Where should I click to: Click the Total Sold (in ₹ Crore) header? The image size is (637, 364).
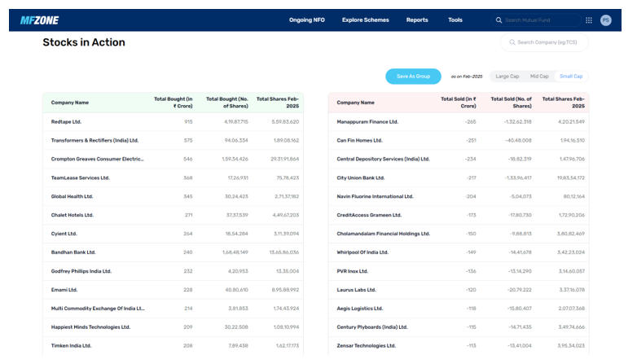coord(459,103)
